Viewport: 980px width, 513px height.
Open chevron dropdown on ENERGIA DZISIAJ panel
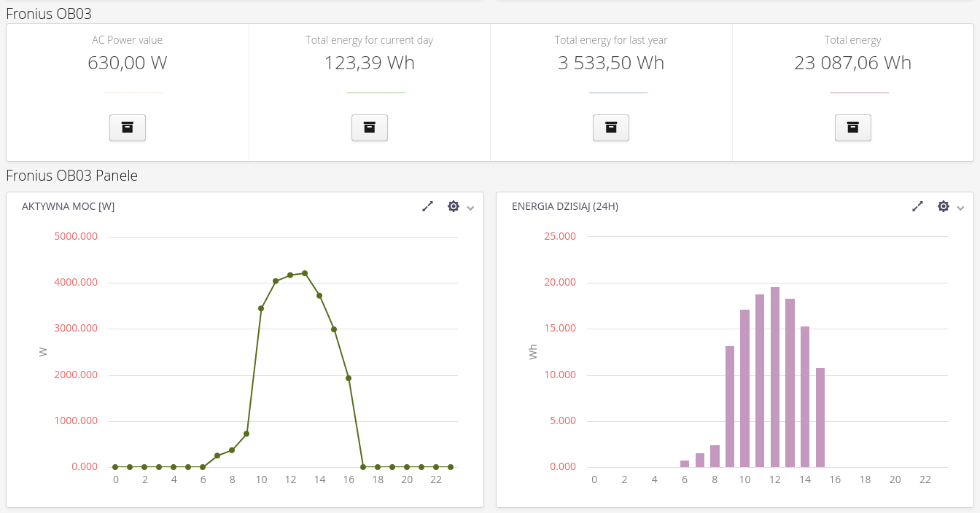[960, 208]
